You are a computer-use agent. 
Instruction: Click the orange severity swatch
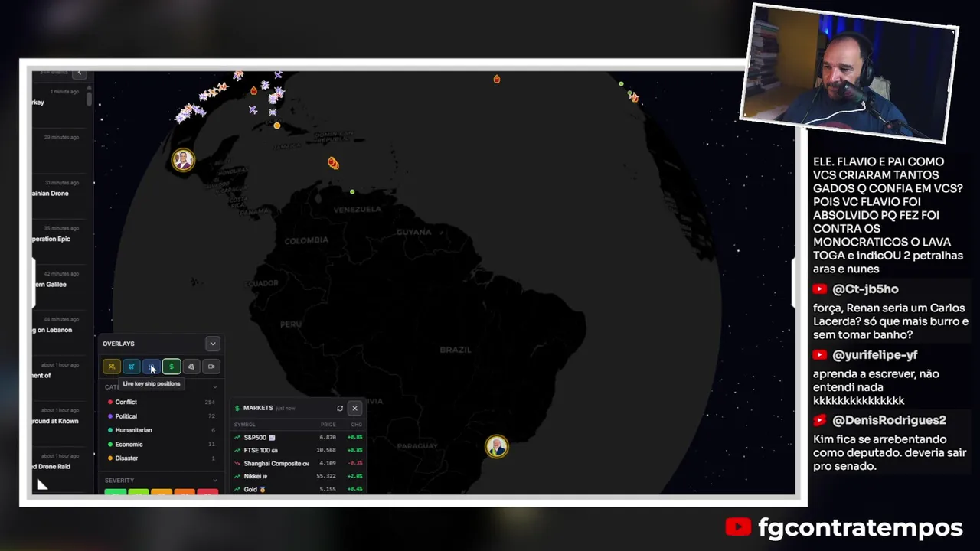click(185, 492)
